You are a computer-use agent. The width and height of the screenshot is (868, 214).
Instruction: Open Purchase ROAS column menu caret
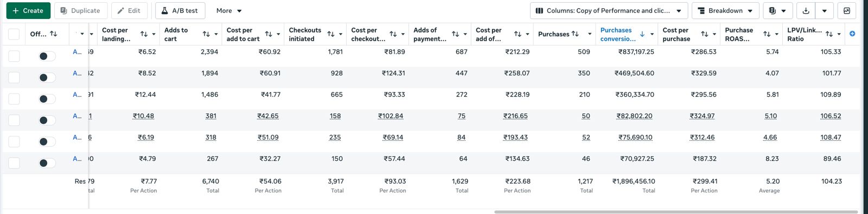(777, 34)
